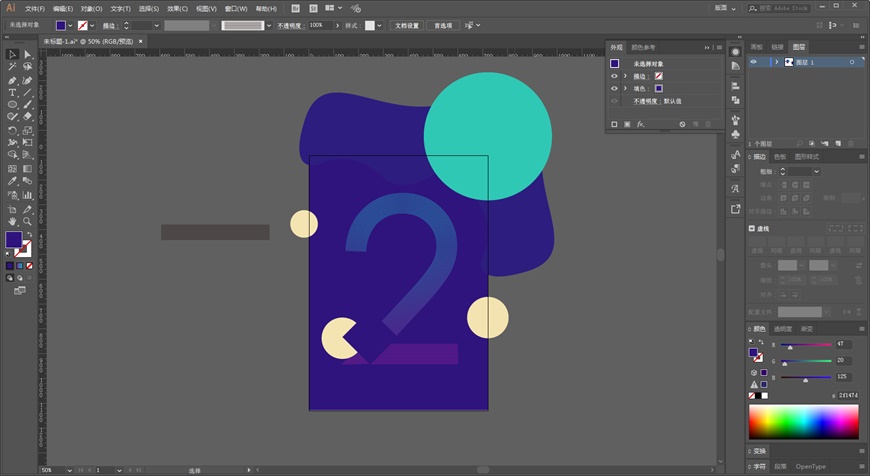870x476 pixels.
Task: Select the Direct Selection white arrow tool
Action: click(x=28, y=54)
